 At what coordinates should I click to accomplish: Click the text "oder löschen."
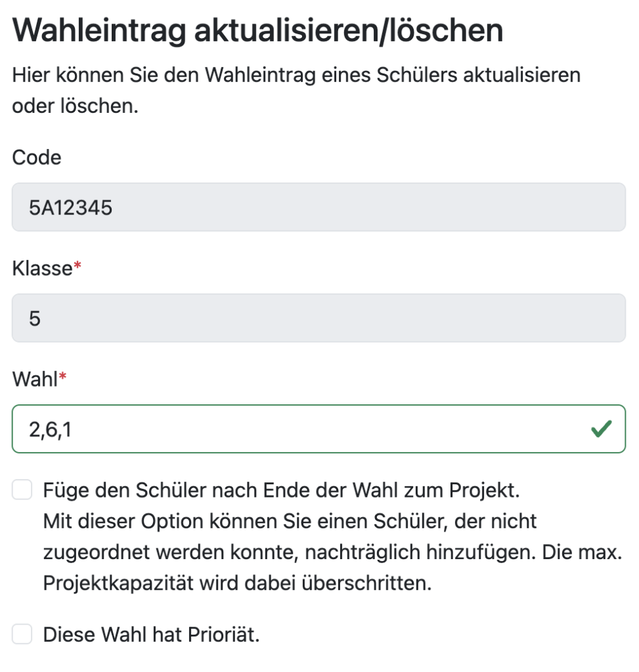tap(76, 106)
